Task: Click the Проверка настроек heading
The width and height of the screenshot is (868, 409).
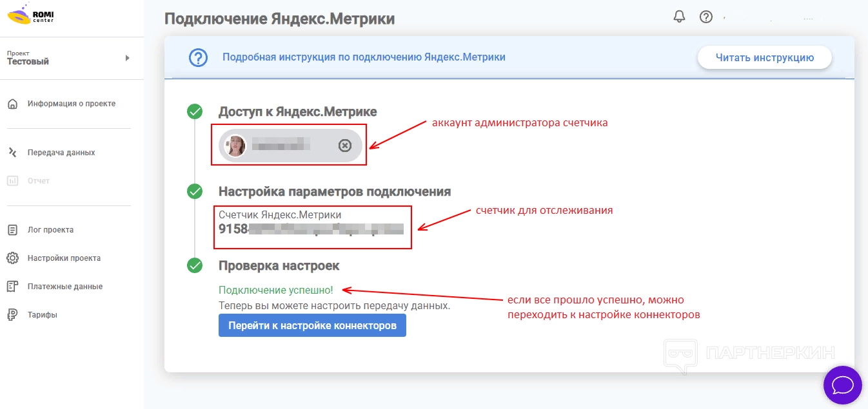Action: (279, 265)
